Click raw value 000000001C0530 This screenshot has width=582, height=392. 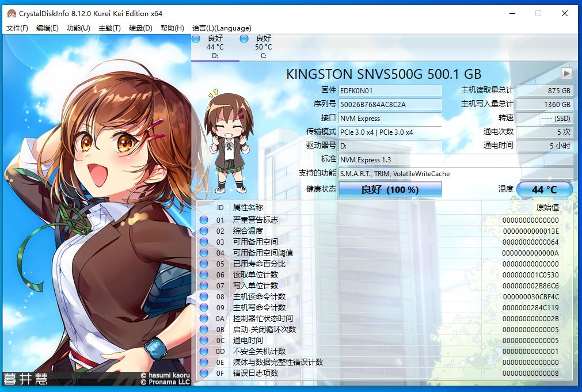pyautogui.click(x=531, y=275)
